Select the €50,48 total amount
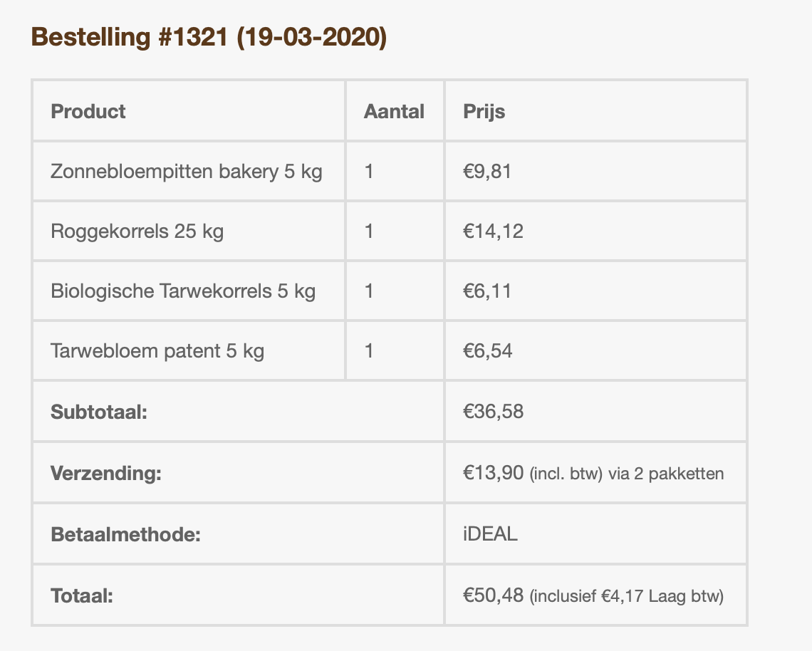The height and width of the screenshot is (651, 812). 494,595
